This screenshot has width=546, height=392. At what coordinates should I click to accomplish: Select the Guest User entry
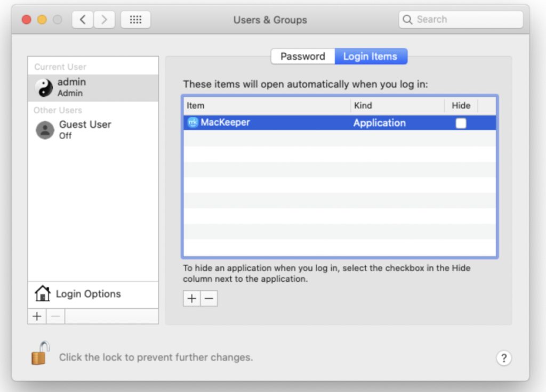coord(93,130)
